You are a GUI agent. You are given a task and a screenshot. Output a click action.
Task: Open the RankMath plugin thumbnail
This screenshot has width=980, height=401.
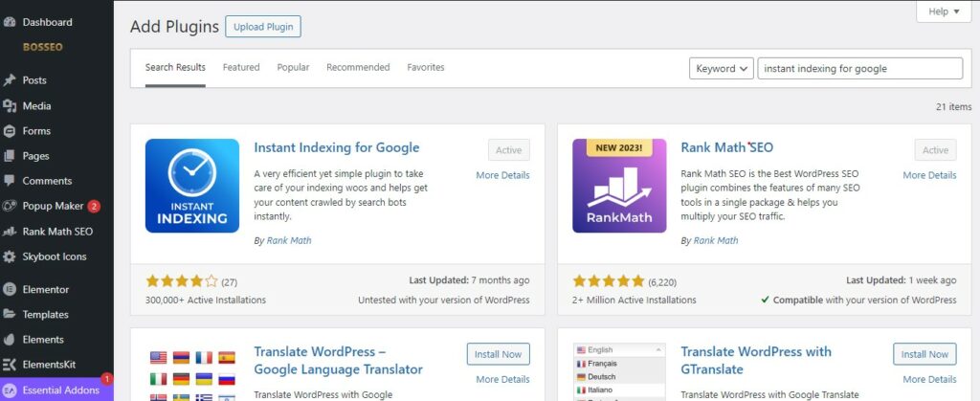click(x=619, y=186)
